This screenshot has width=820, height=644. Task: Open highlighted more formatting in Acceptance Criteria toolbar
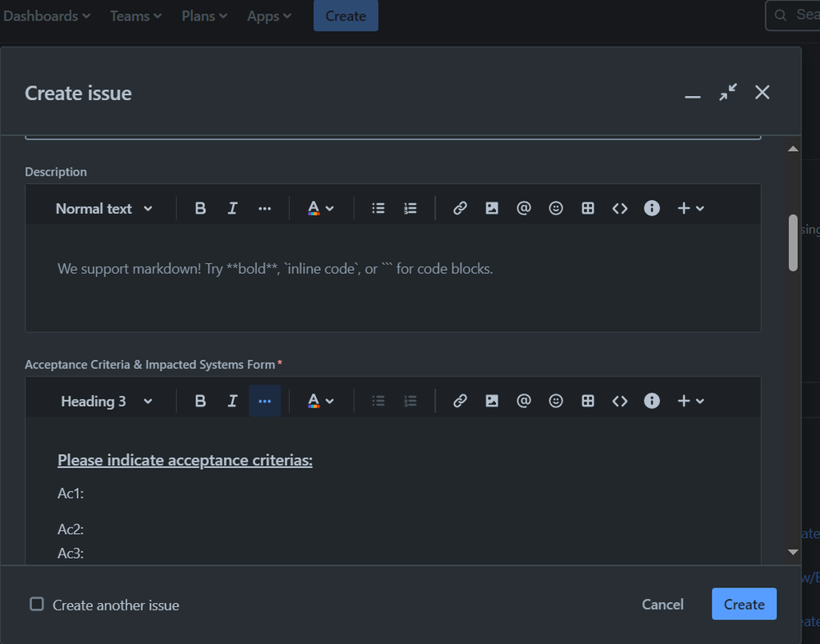pos(264,401)
